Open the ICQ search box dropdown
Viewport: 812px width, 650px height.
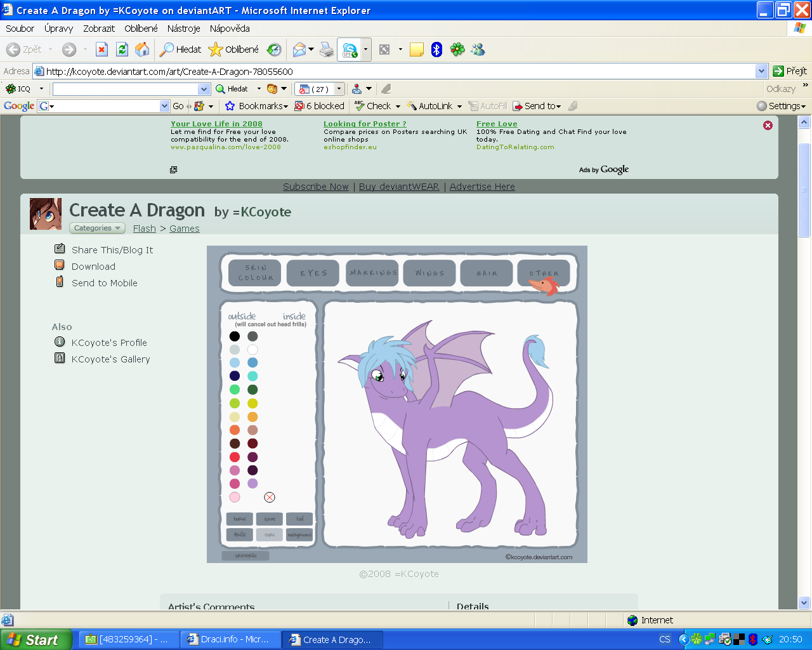[x=204, y=89]
